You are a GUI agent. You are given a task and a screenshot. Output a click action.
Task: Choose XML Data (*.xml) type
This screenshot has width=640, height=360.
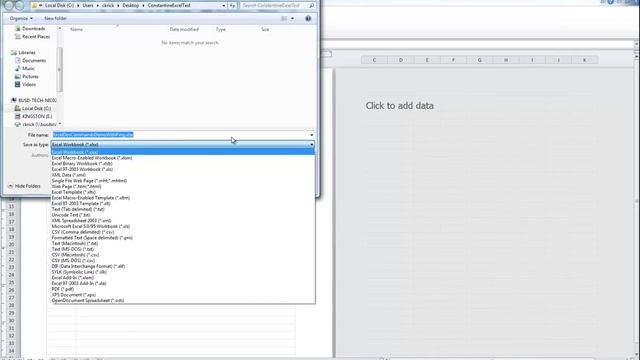[x=182, y=175]
